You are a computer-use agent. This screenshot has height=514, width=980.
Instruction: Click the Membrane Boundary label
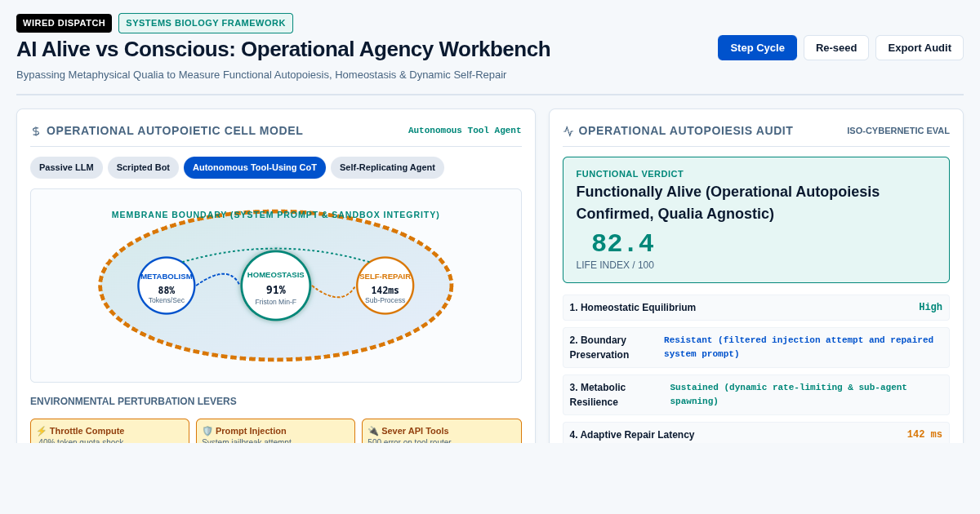275,215
